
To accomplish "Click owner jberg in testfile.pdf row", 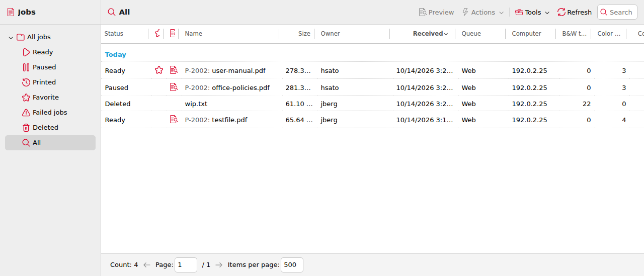I will pos(329,120).
